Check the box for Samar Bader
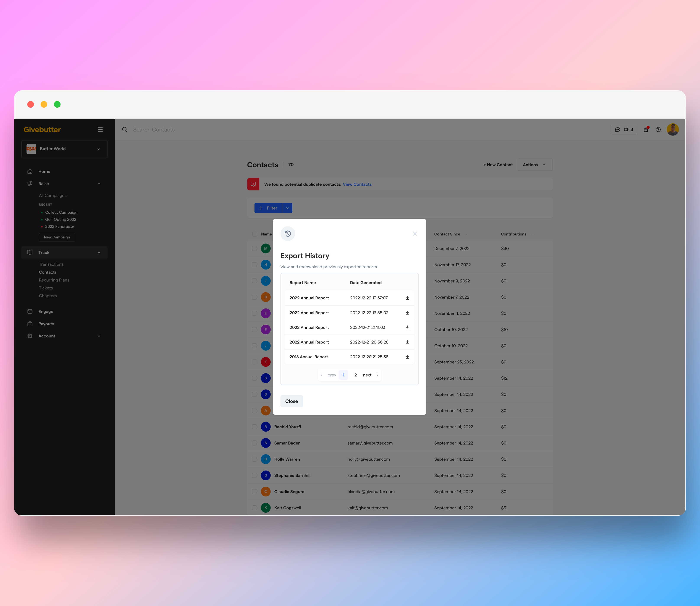The height and width of the screenshot is (606, 700). [x=254, y=443]
